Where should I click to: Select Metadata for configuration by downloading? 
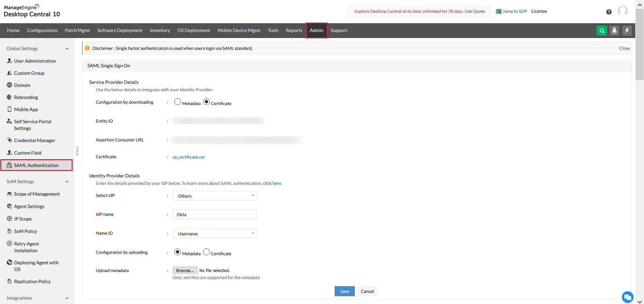coord(178,102)
